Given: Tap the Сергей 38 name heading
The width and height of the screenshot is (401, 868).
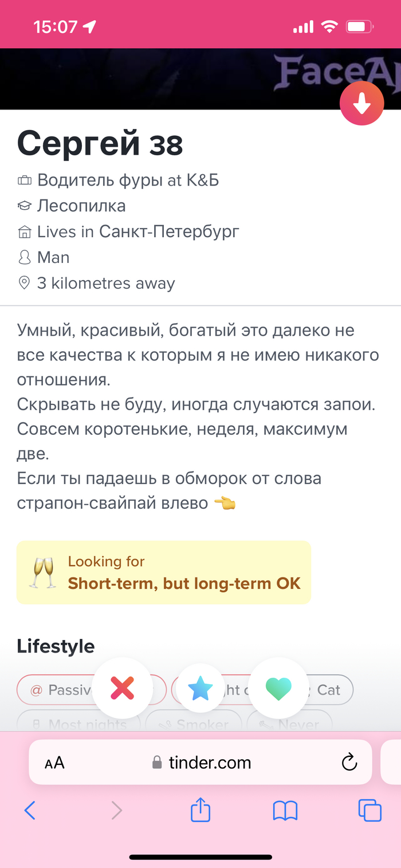Looking at the screenshot, I should [100, 143].
